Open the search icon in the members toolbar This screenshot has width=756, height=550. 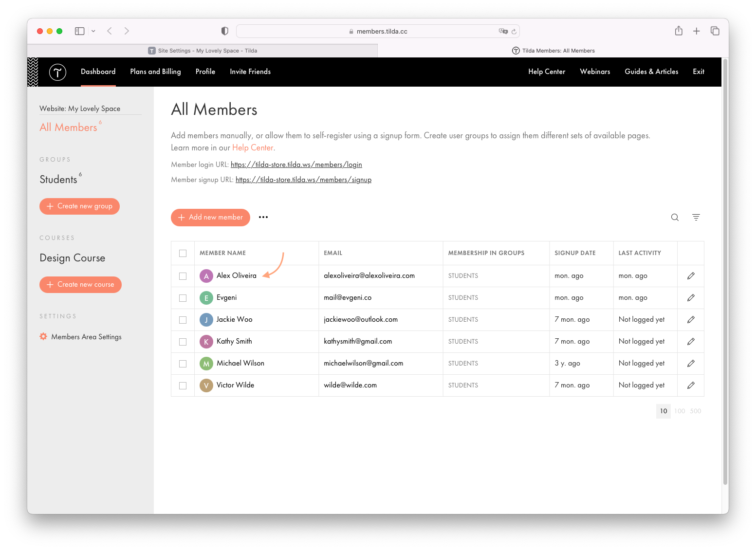[x=675, y=218]
